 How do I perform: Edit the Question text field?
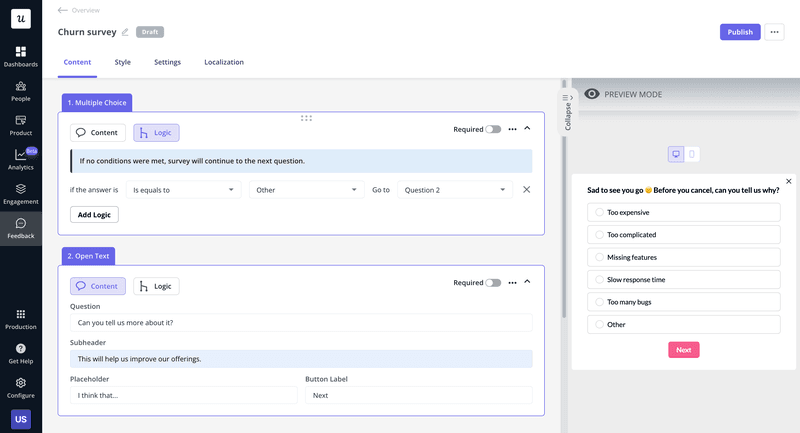[x=301, y=323]
